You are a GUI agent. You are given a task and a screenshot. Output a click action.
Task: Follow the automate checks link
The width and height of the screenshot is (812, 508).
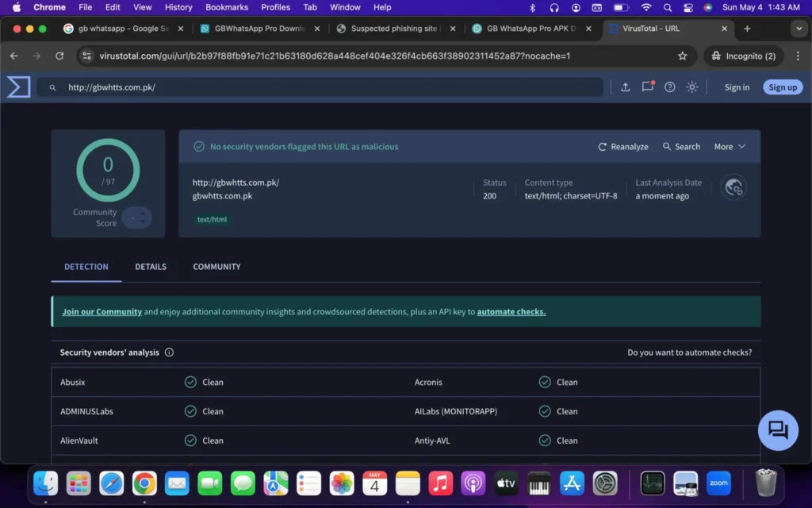tap(511, 311)
